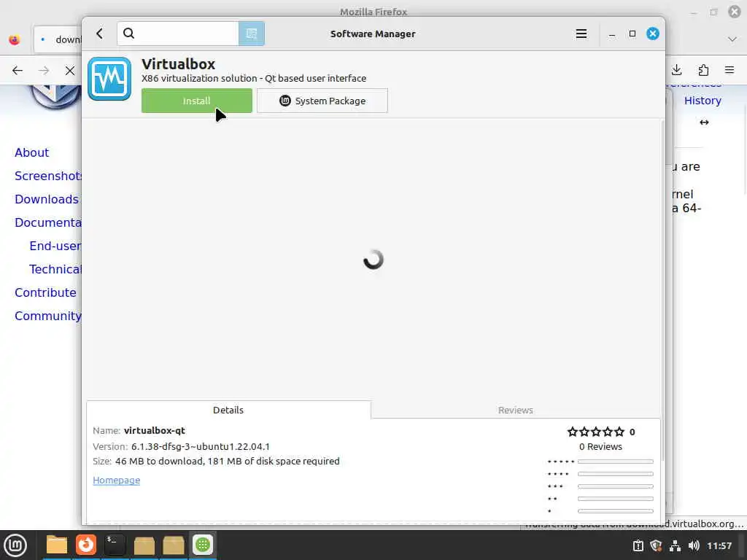The image size is (747, 560).
Task: Click the Software Manager taskbar icon
Action: click(203, 545)
